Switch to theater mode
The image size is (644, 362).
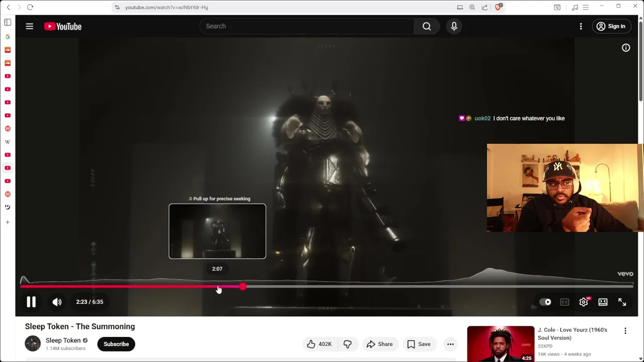point(603,302)
